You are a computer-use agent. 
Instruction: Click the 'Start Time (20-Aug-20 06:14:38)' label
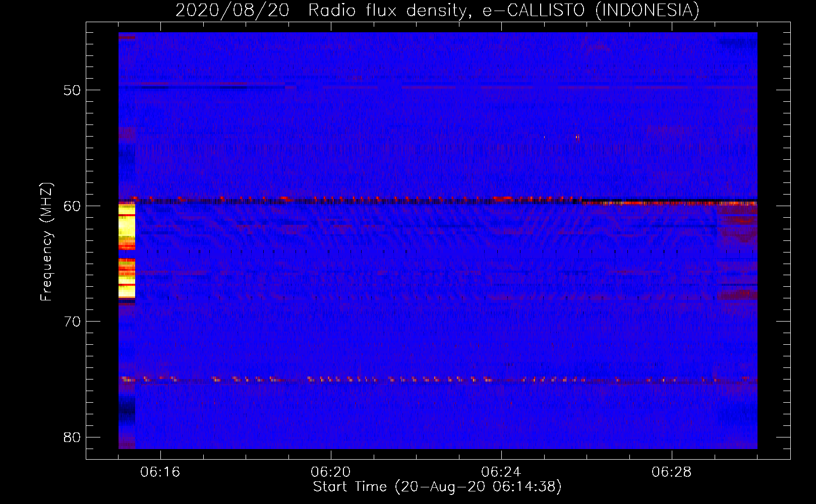point(437,487)
